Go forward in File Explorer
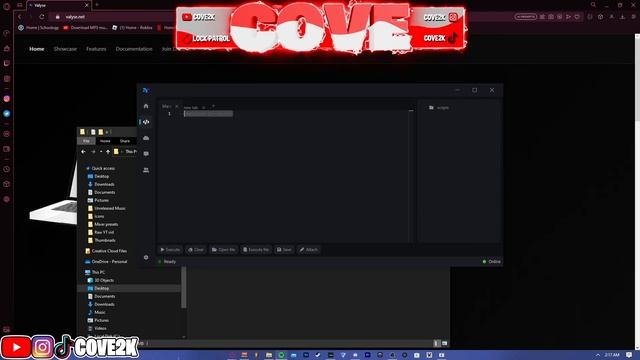 (93, 152)
